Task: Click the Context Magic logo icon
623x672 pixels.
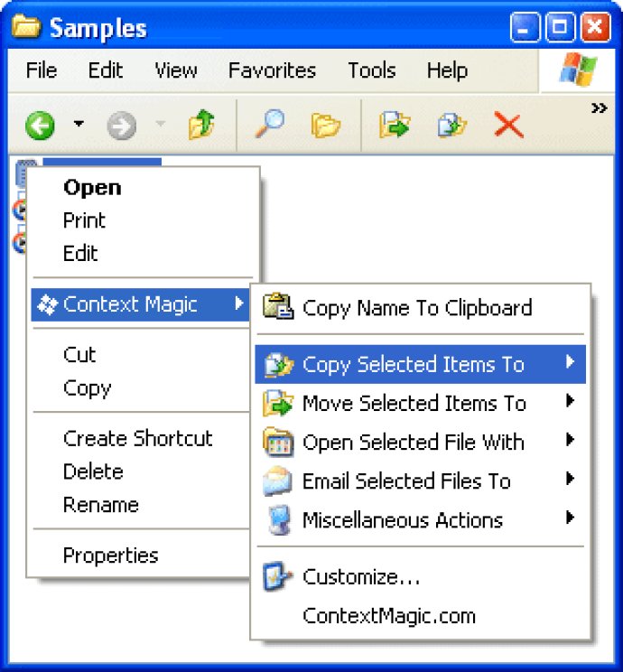Action: click(x=47, y=304)
